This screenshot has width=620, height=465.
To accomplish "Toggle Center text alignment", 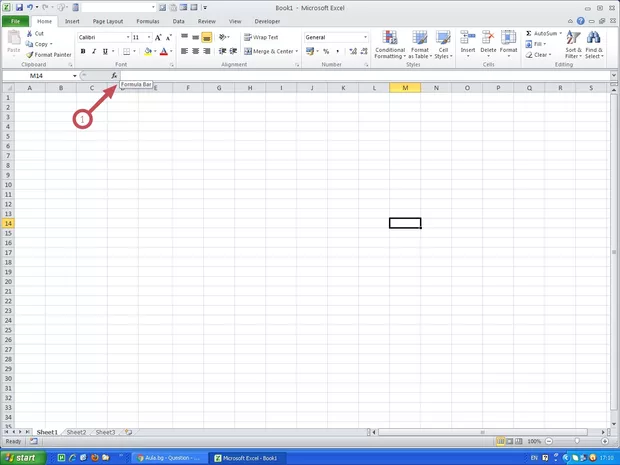I will tap(196, 51).
